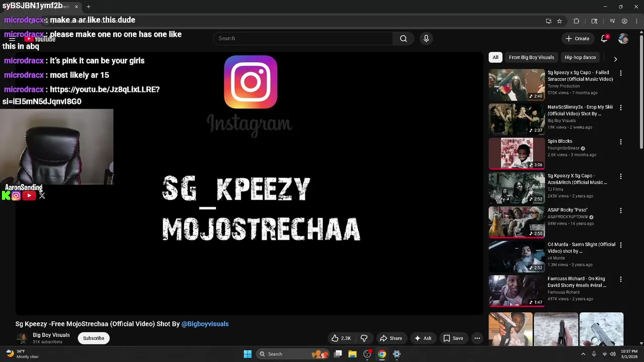Open the YouTube hamburger guide menu
This screenshot has height=362, width=644.
[12, 39]
